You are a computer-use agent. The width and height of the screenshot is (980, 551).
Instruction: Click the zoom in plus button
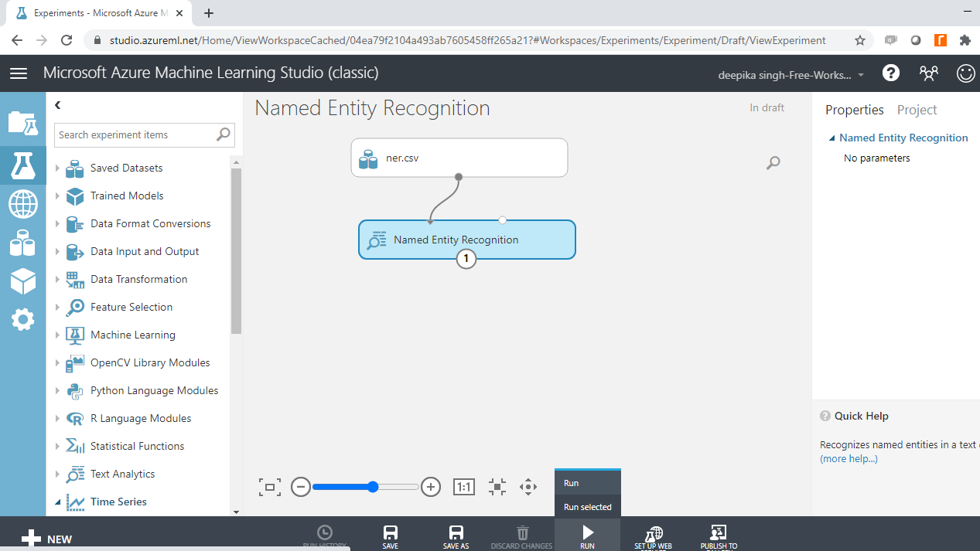point(431,487)
